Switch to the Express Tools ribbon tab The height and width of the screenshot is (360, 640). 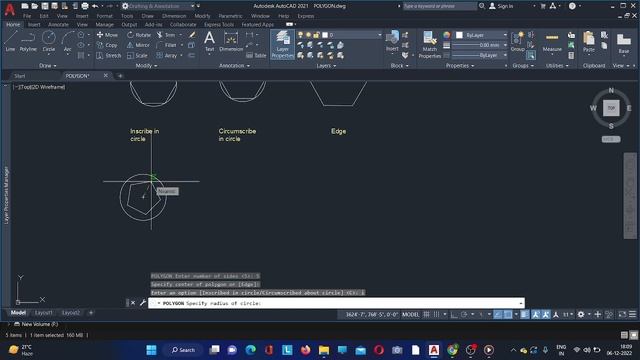[219, 24]
